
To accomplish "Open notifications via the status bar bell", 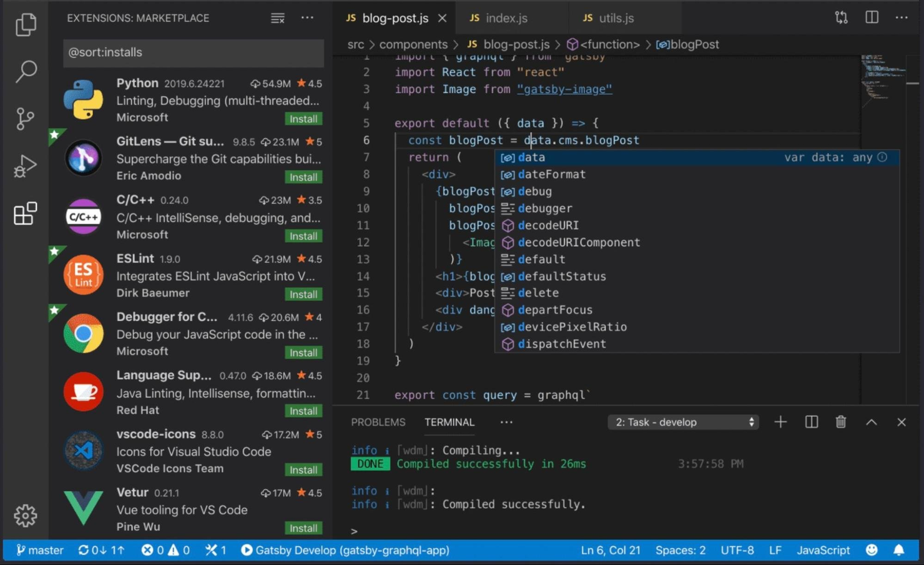I will click(899, 550).
